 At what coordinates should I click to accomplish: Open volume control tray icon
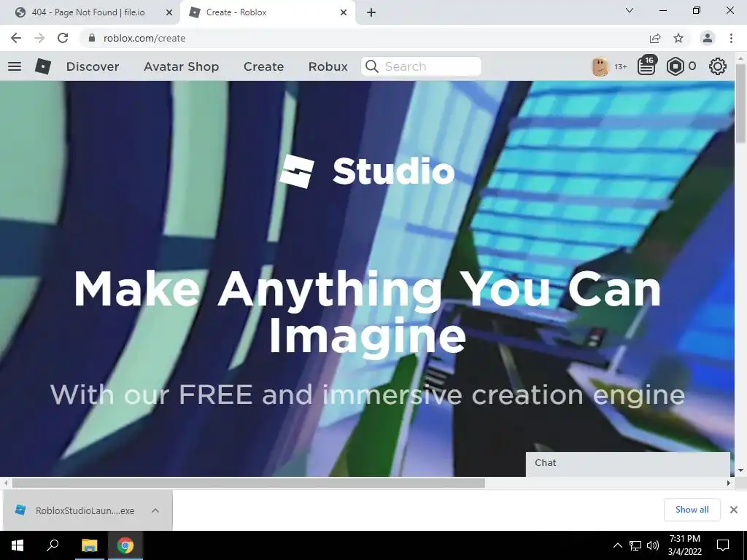tap(653, 545)
